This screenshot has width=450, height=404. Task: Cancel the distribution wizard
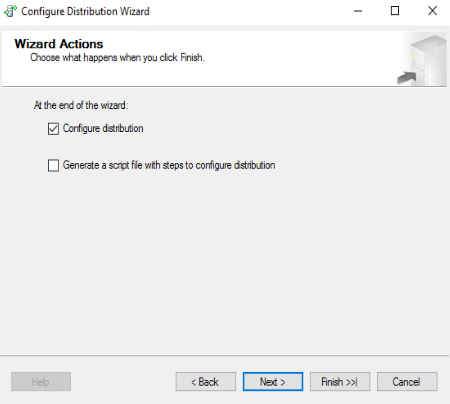pyautogui.click(x=407, y=382)
